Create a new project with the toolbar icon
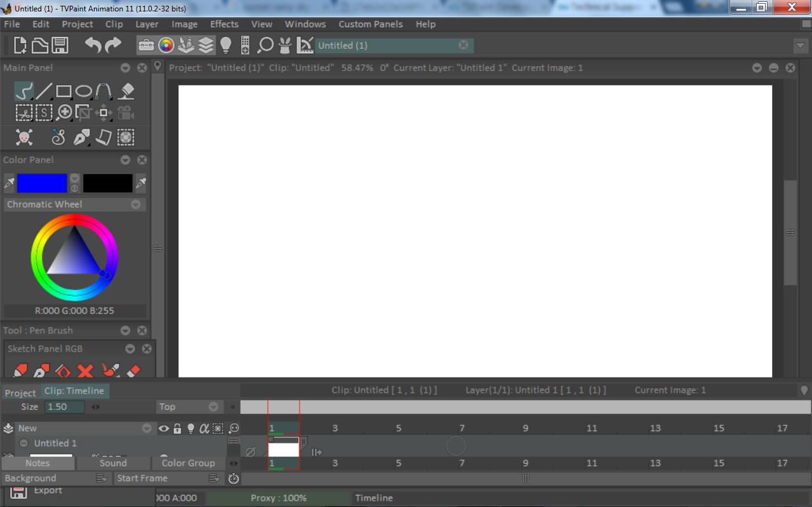The image size is (812, 507). pos(20,45)
